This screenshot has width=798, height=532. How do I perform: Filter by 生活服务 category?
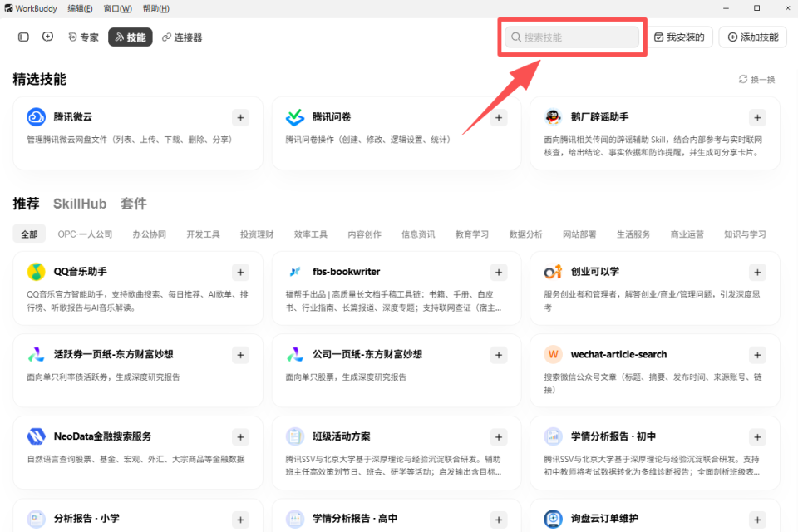(x=633, y=234)
